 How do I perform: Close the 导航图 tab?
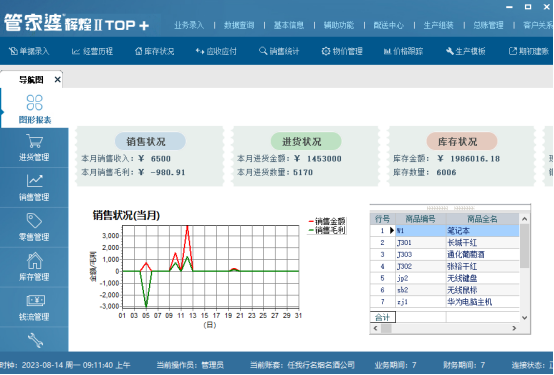coord(58,80)
